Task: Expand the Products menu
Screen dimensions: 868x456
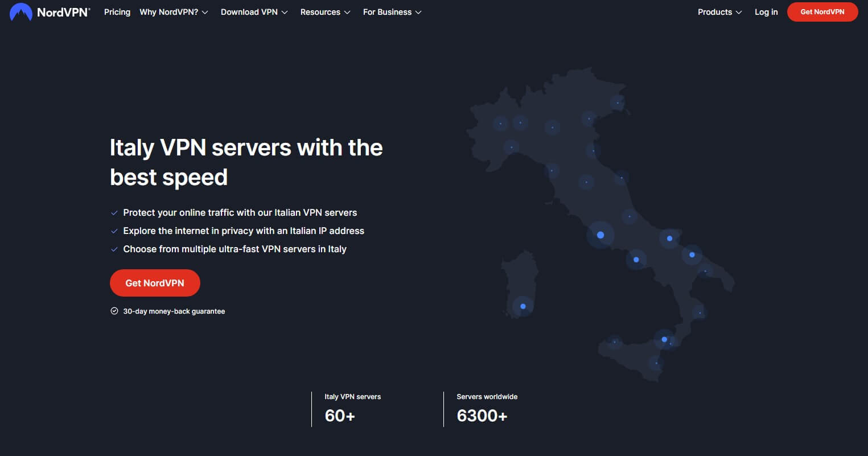Action: pyautogui.click(x=719, y=12)
